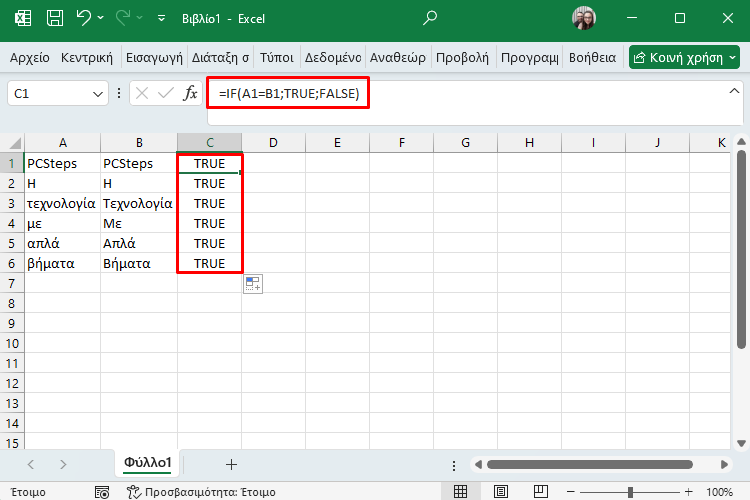Select the Φύλλο1 sheet tab
This screenshot has width=750, height=500.
147,463
